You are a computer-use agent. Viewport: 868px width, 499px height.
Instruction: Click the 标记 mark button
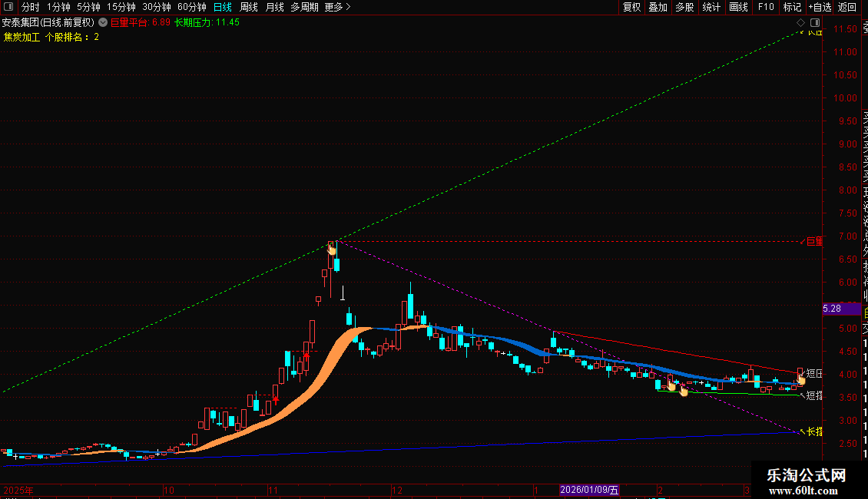tap(792, 7)
